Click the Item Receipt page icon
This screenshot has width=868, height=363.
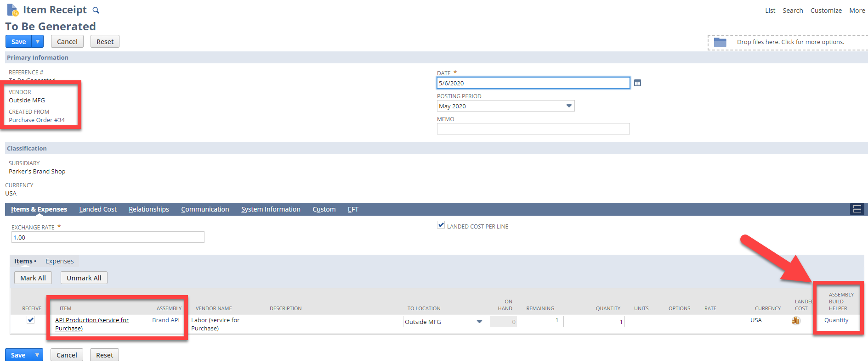point(12,10)
